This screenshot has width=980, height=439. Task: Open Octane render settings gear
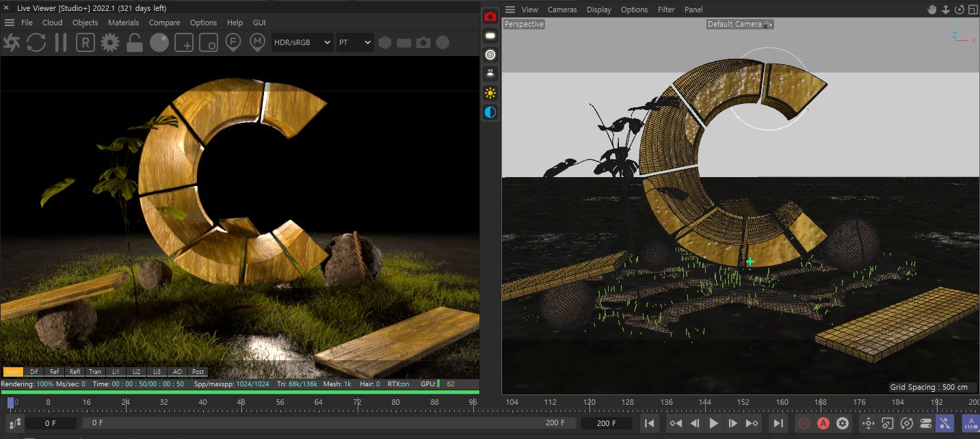pyautogui.click(x=109, y=42)
